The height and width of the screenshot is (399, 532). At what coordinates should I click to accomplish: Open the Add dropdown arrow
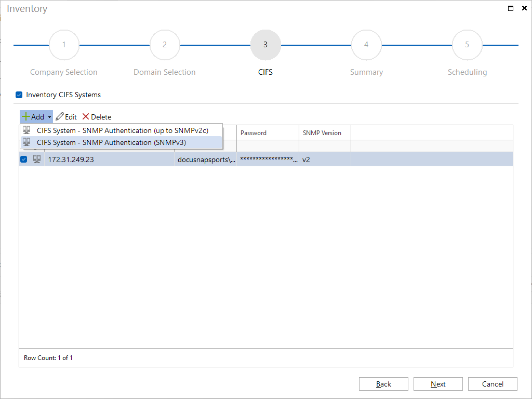(49, 117)
